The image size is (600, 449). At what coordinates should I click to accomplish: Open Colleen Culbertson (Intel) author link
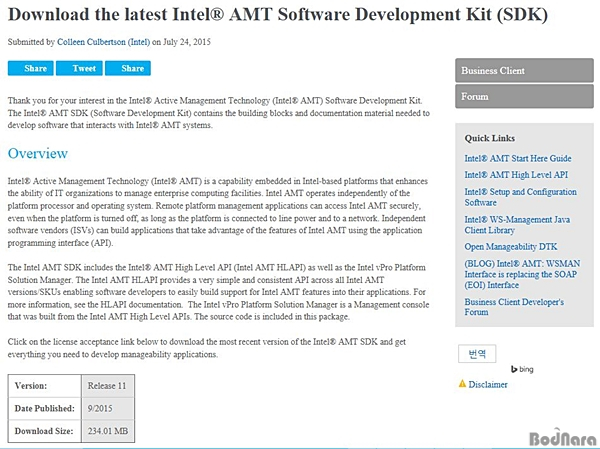click(x=103, y=42)
